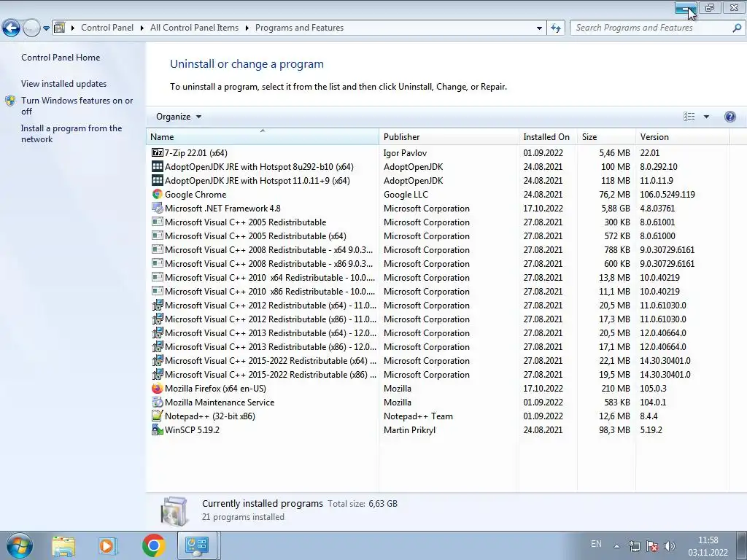
Task: Open the recent pages dropdown arrow
Action: pyautogui.click(x=46, y=28)
